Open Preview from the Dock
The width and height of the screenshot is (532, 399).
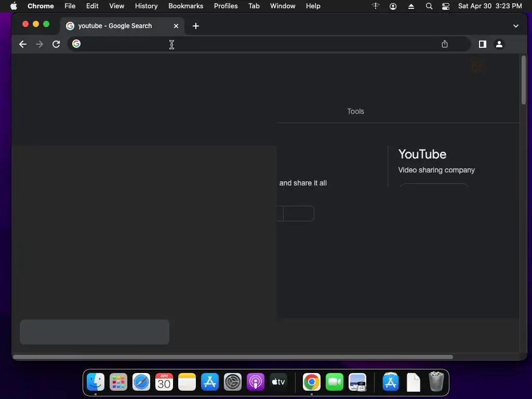[x=357, y=382]
